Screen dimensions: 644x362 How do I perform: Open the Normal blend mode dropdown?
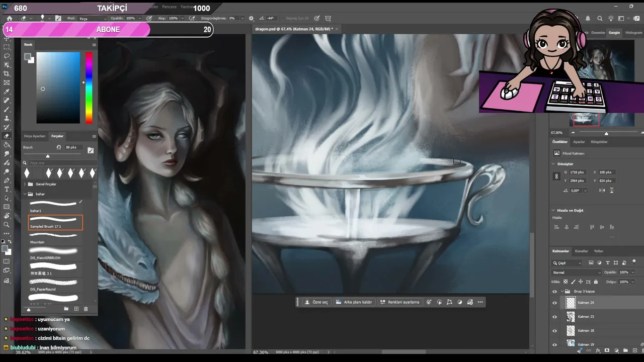pyautogui.click(x=576, y=273)
